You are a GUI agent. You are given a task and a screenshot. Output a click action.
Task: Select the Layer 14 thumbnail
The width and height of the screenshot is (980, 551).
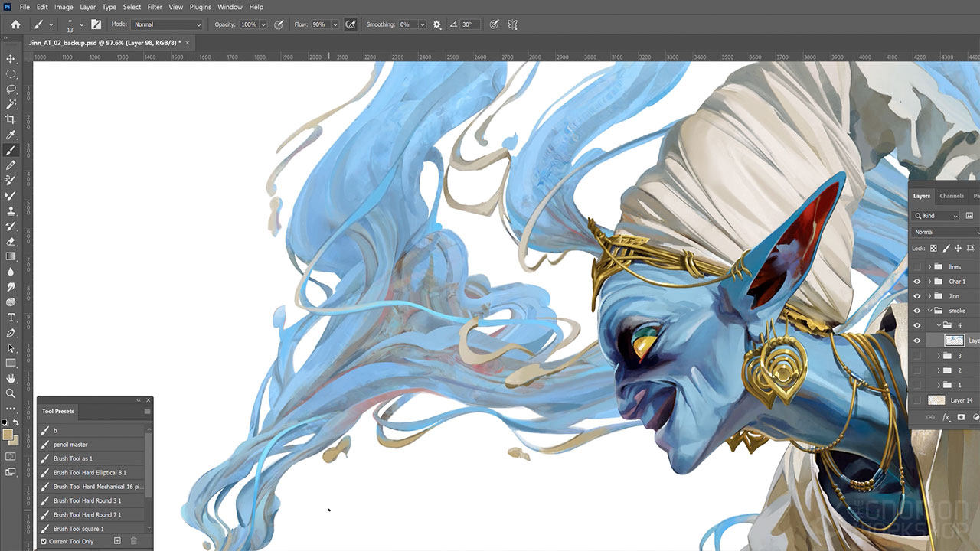pyautogui.click(x=938, y=400)
